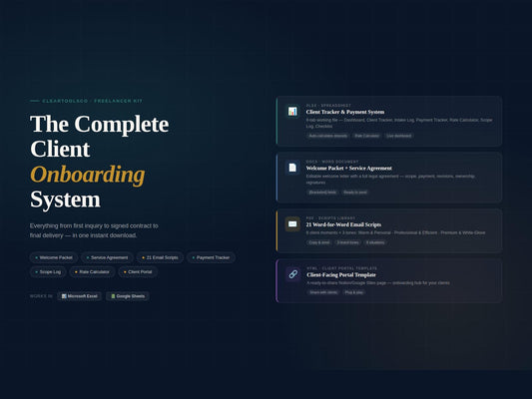The height and width of the screenshot is (399, 532).
Task: Click the Copy & send tag
Action: pyautogui.click(x=319, y=242)
